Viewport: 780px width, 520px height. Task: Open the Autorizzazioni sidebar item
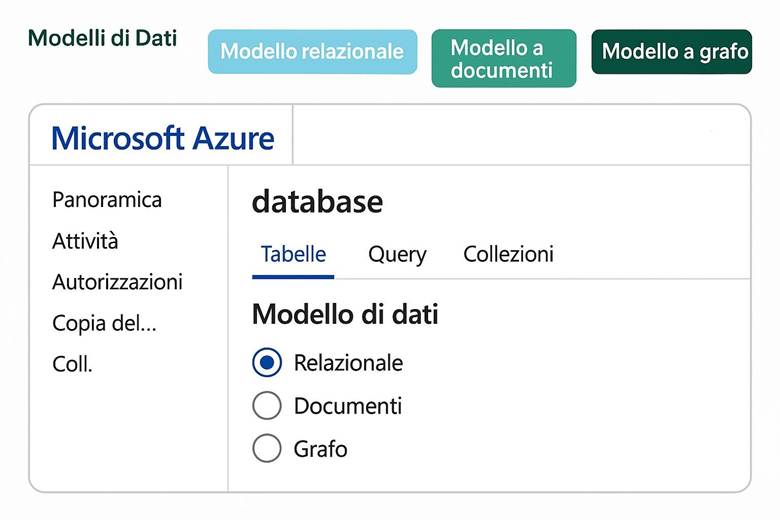pyautogui.click(x=117, y=282)
